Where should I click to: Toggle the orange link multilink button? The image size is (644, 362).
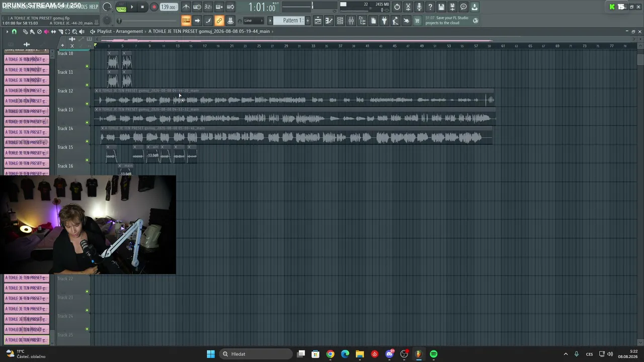tap(219, 21)
